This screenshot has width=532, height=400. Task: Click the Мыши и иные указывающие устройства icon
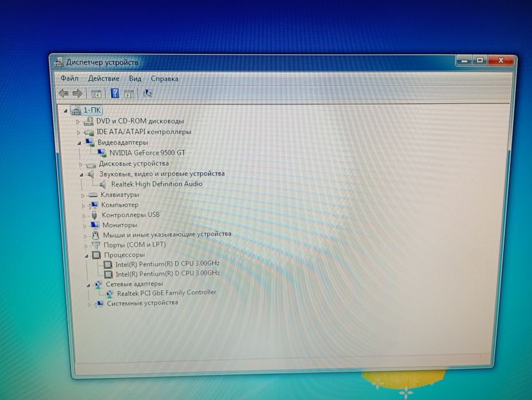96,235
